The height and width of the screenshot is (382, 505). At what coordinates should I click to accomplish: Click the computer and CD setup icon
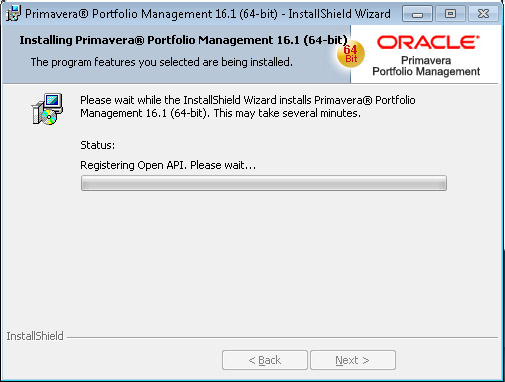47,109
